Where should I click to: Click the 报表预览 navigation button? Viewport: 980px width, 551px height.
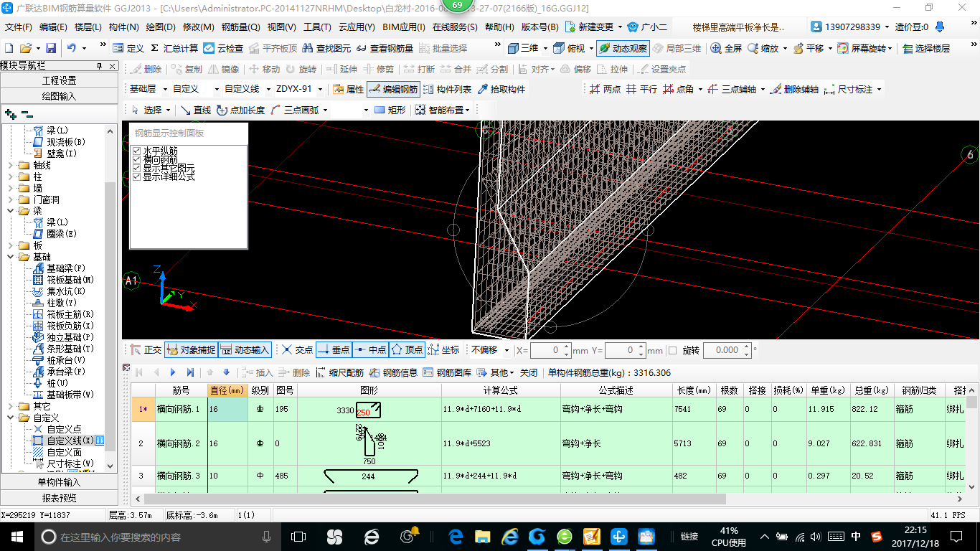point(59,497)
